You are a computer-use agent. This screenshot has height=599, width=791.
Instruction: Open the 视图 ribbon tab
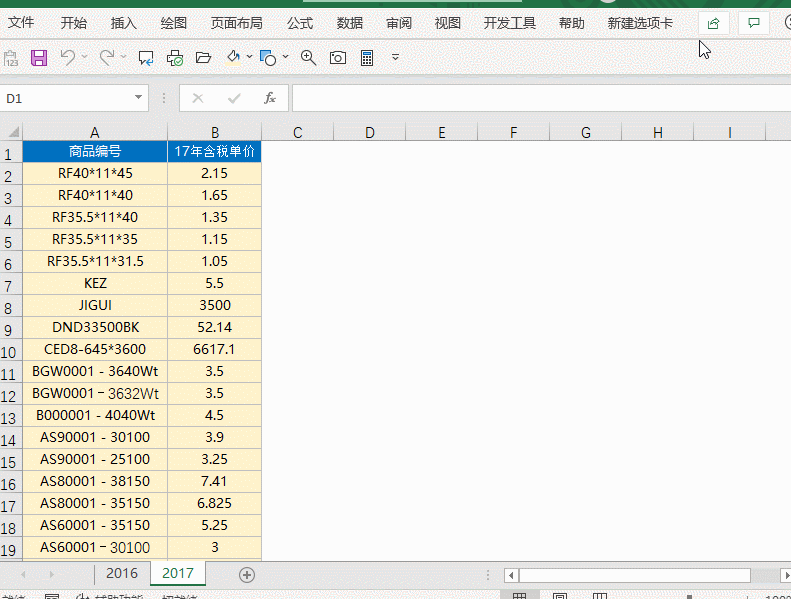point(448,23)
